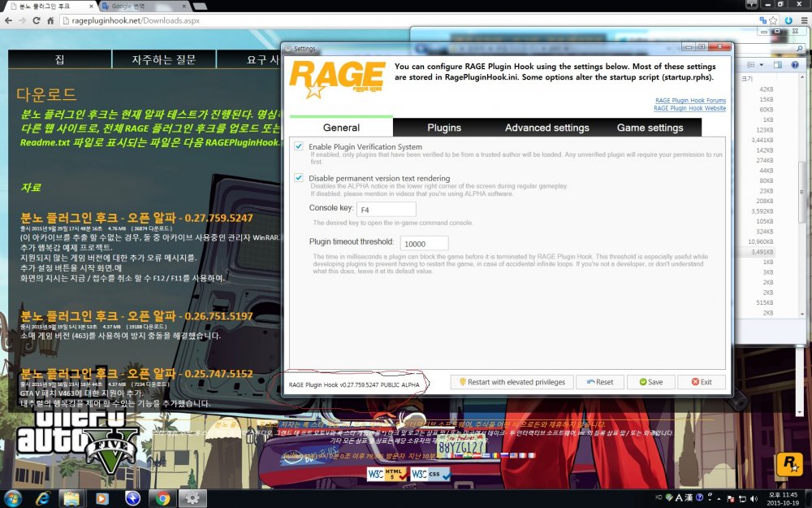The image size is (812, 508).
Task: Click the search magnifier in the Explorer window
Action: 800,48
